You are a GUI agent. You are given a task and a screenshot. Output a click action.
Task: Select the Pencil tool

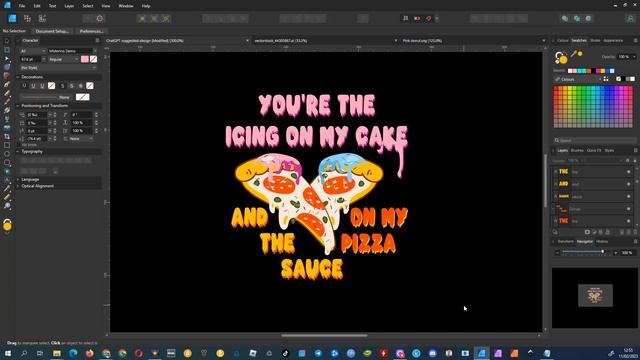[7, 93]
